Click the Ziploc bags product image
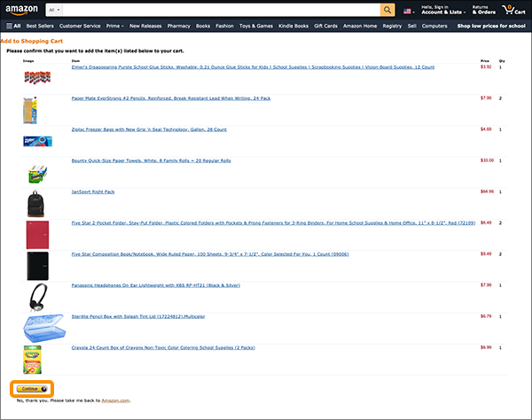 (x=37, y=141)
